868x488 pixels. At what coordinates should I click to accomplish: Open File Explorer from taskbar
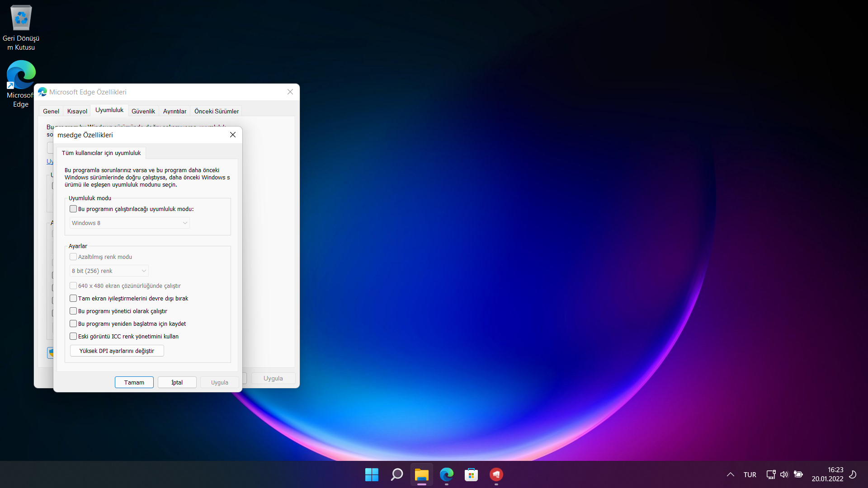click(421, 474)
